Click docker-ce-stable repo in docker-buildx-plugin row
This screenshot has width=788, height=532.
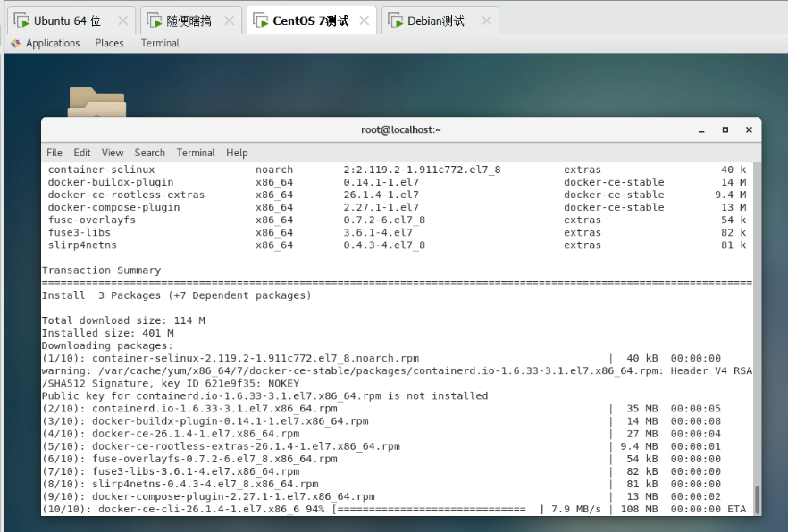coord(614,182)
